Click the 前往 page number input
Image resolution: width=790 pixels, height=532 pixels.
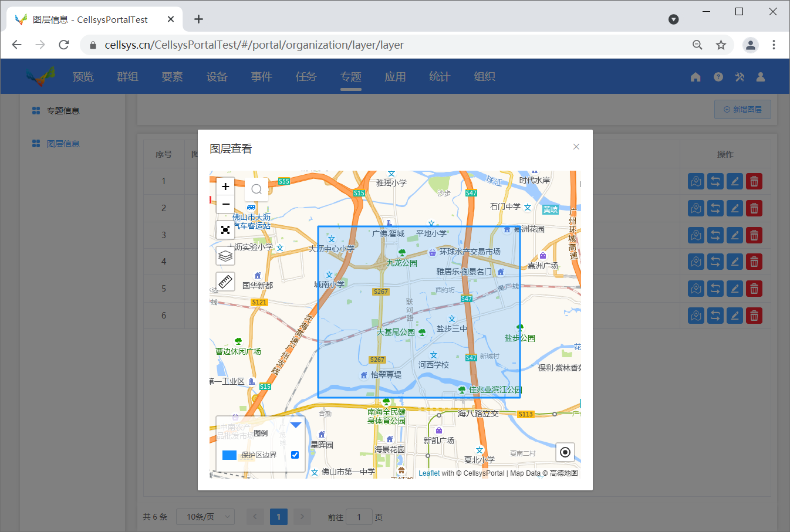click(x=359, y=517)
